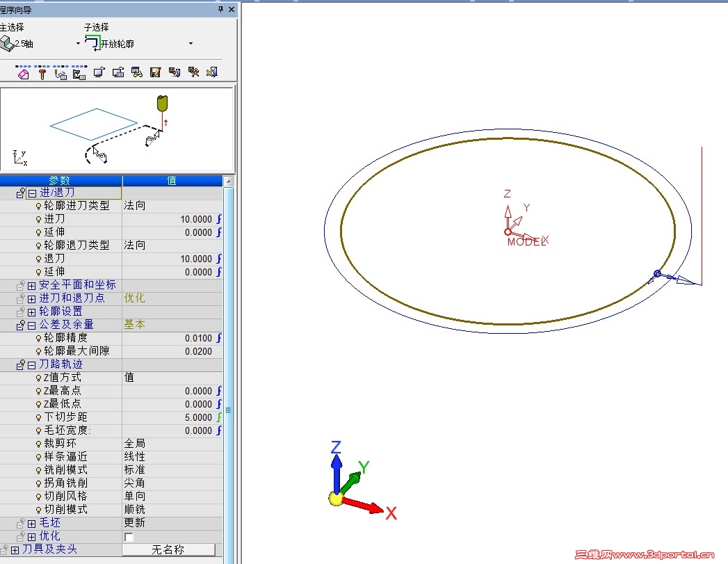Viewport: 728px width, 564px height.
Task: Click the function icon beside Z最高点
Action: (219, 391)
